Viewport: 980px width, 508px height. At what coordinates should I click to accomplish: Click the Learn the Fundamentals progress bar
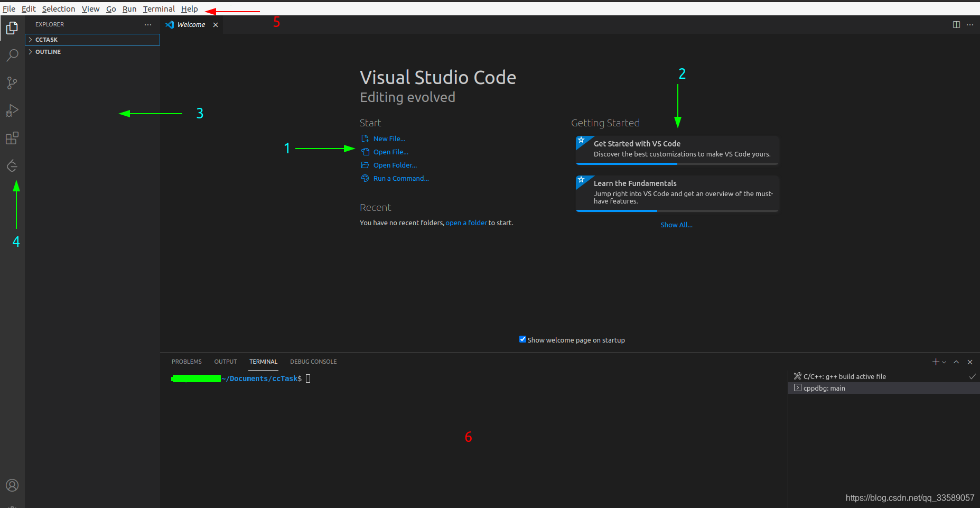(677, 211)
